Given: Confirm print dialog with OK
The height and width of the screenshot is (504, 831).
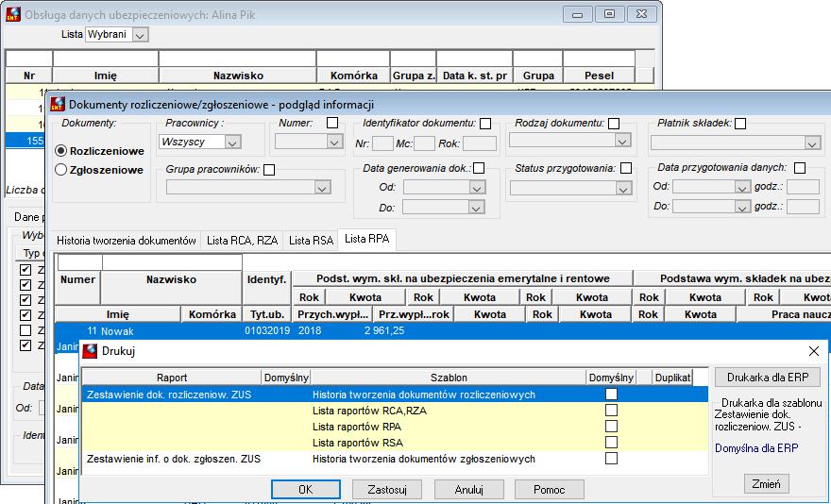Looking at the screenshot, I should tap(306, 489).
